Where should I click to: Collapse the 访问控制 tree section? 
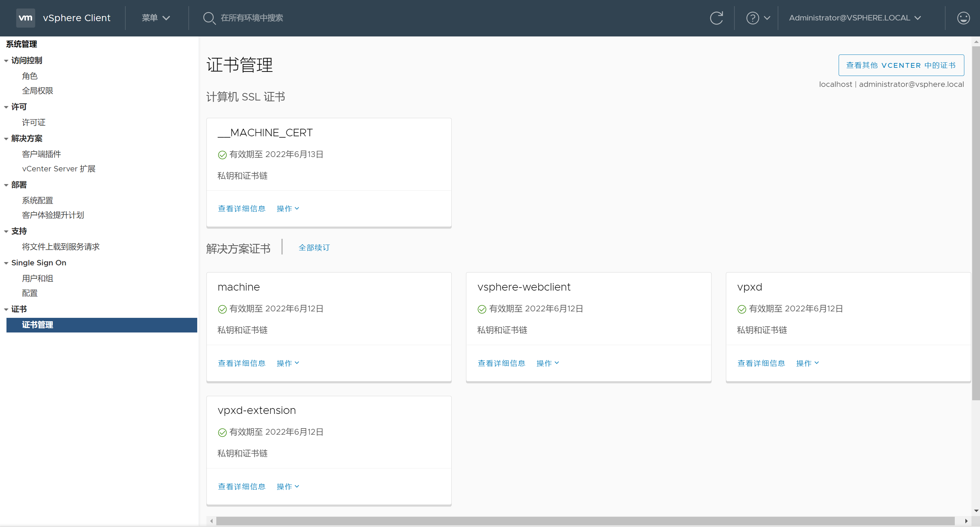[6, 61]
